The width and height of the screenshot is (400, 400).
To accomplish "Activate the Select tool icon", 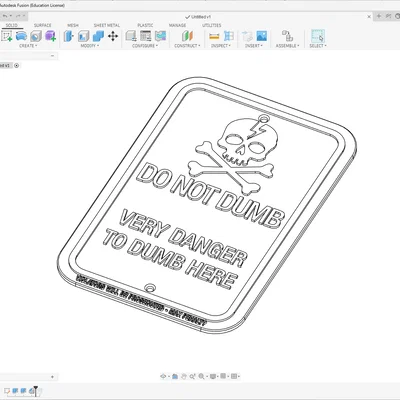I will tap(318, 36).
